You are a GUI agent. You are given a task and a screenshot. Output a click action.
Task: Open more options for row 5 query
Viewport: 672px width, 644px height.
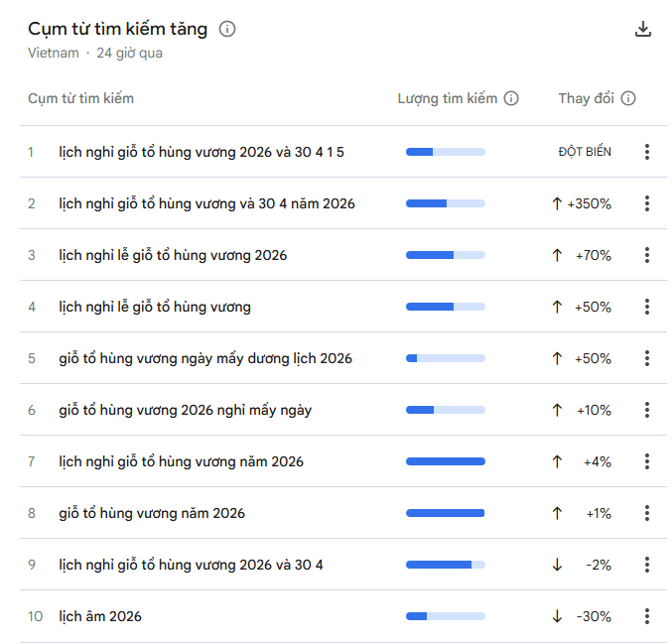point(646,358)
